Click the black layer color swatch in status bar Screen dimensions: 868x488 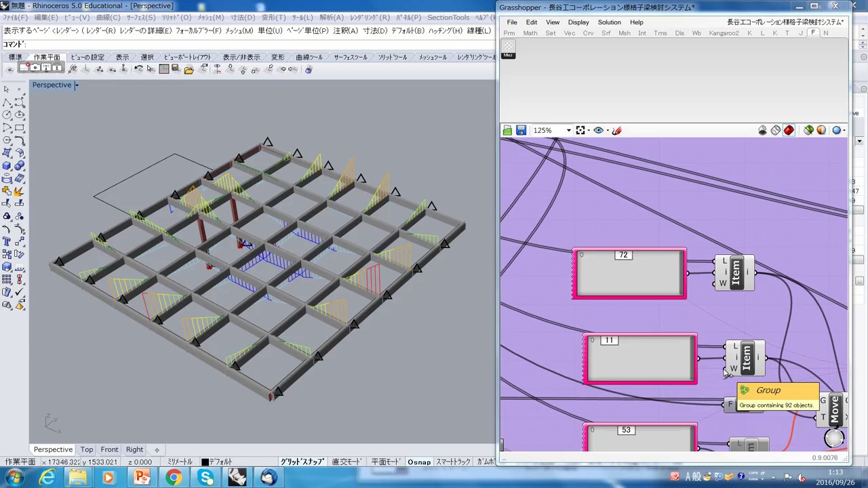[x=205, y=462]
